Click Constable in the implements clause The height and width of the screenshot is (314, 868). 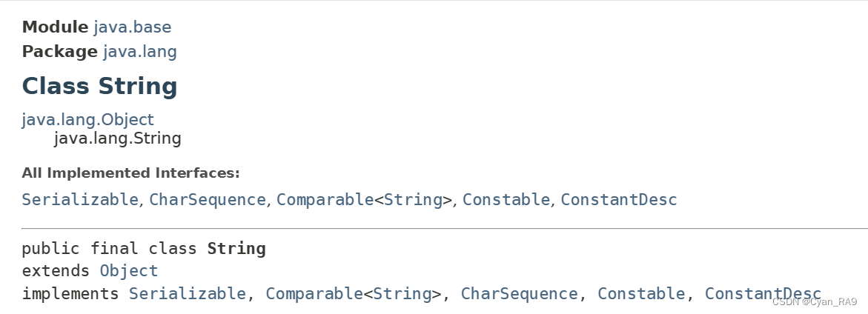pos(641,293)
